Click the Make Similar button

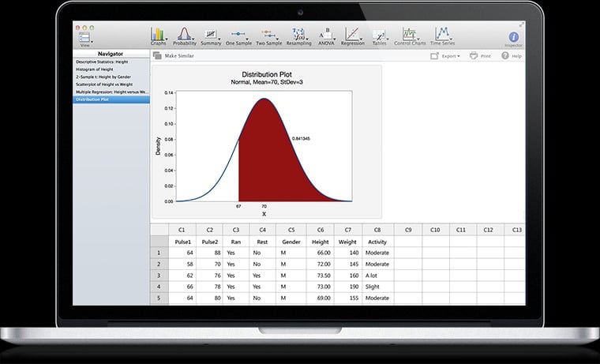click(174, 56)
